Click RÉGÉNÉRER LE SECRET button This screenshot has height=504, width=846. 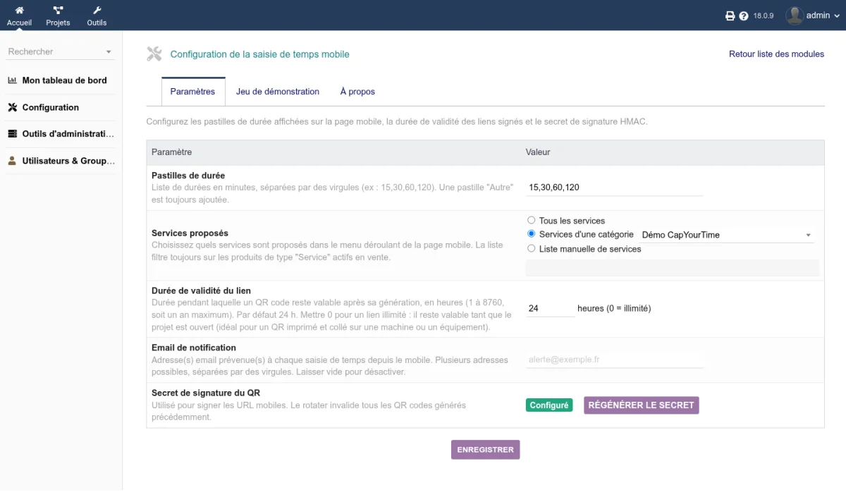pyautogui.click(x=642, y=405)
